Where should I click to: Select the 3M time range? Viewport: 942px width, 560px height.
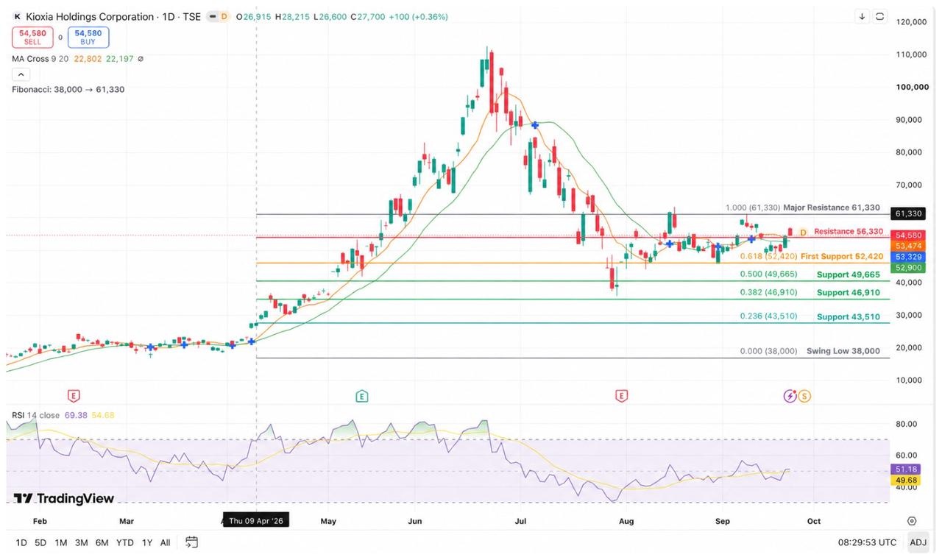click(81, 542)
